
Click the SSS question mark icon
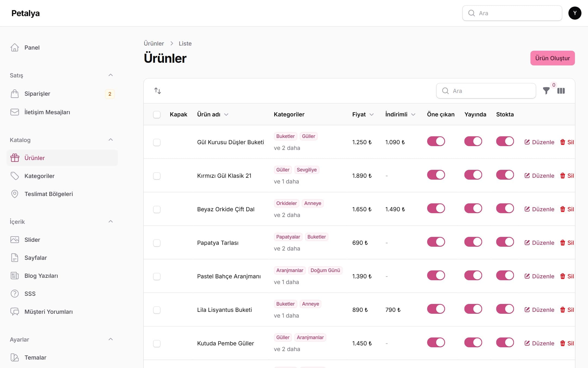[15, 294]
